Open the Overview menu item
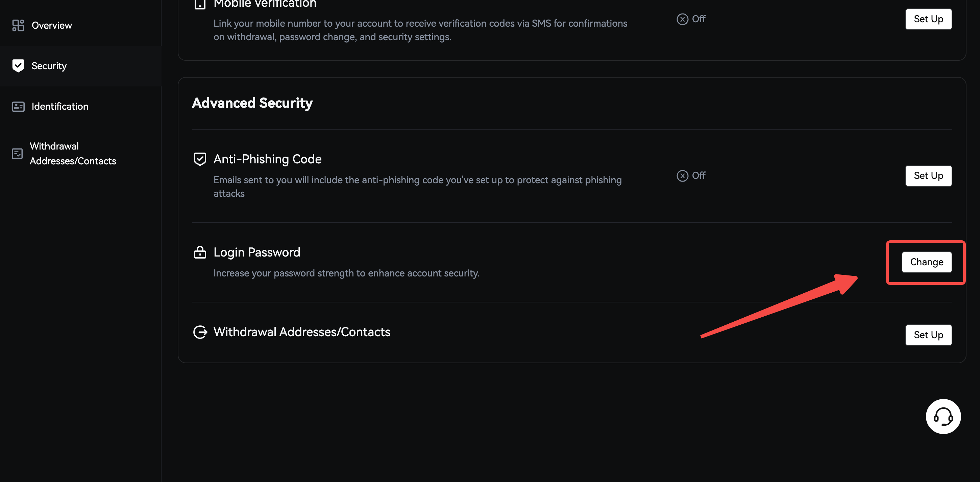 tap(52, 25)
